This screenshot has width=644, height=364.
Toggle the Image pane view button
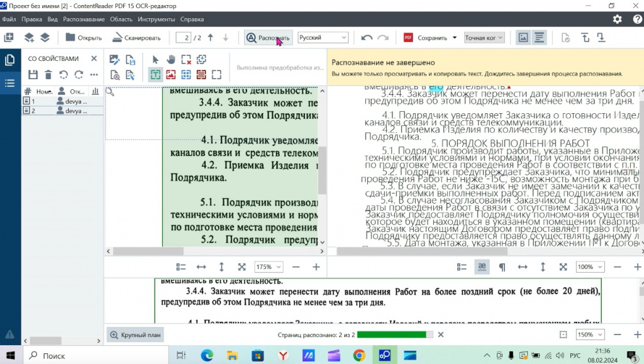click(523, 38)
